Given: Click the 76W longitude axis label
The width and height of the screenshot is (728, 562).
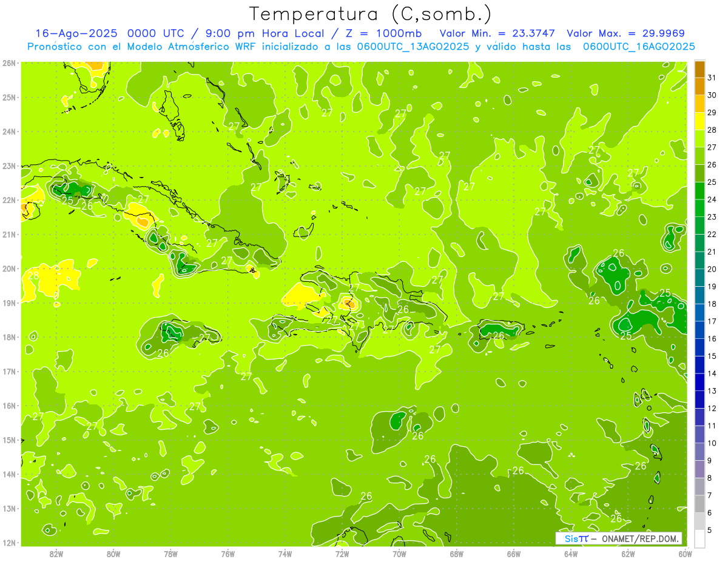Looking at the screenshot, I should [227, 554].
